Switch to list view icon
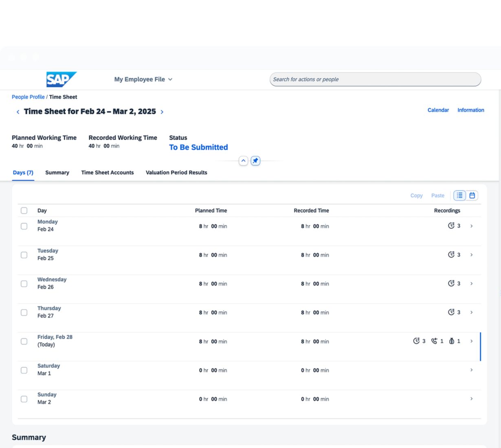Image resolution: width=501 pixels, height=448 pixels. (x=459, y=195)
